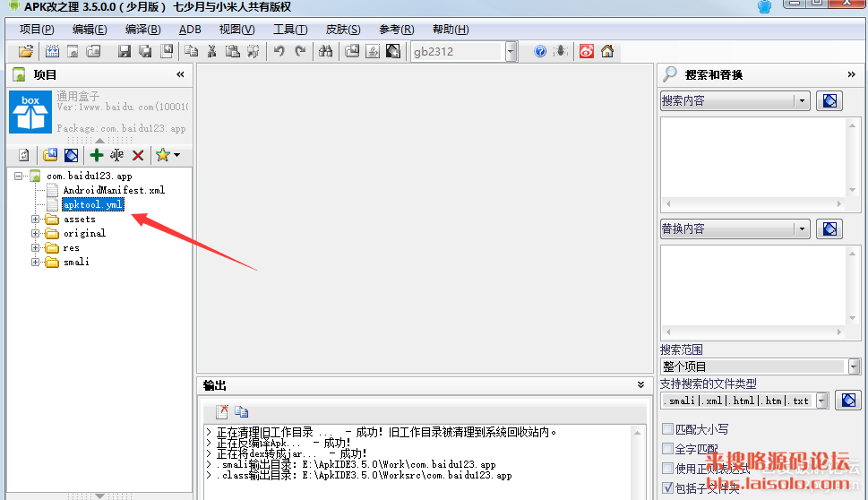The height and width of the screenshot is (500, 868).
Task: Select AndroidManifest.xml in the project tree
Action: pos(114,190)
